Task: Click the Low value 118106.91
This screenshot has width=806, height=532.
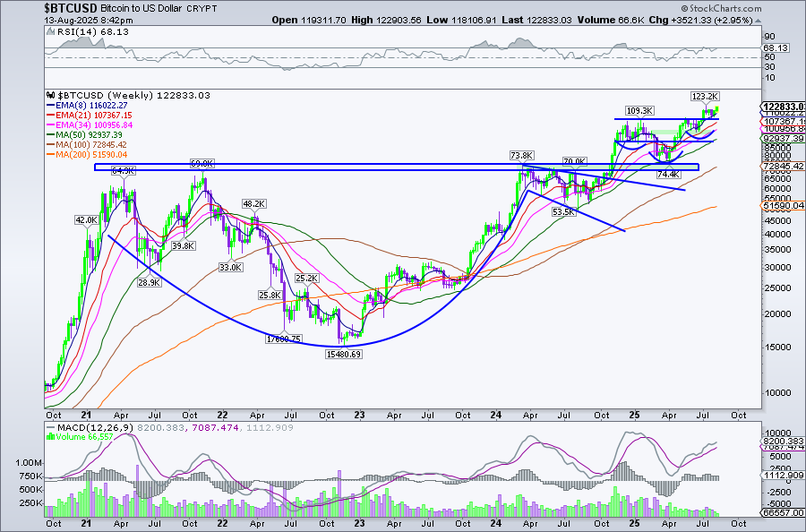Action: click(474, 20)
